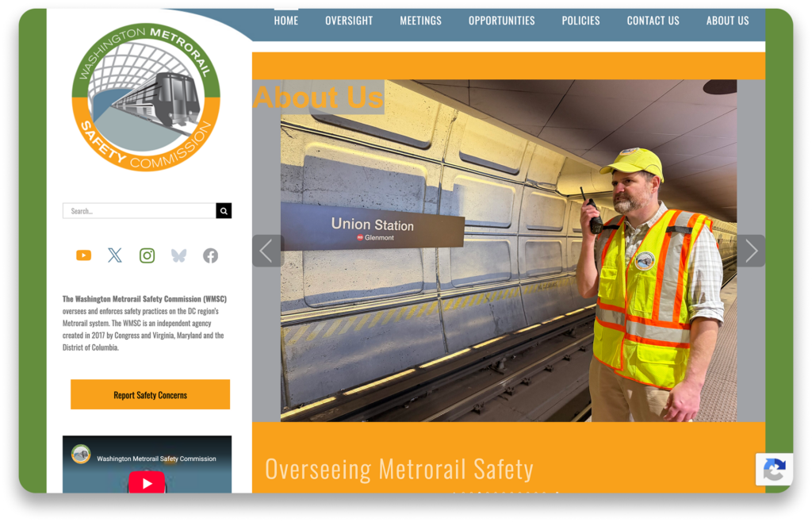Open the Meetings menu

[x=420, y=21]
